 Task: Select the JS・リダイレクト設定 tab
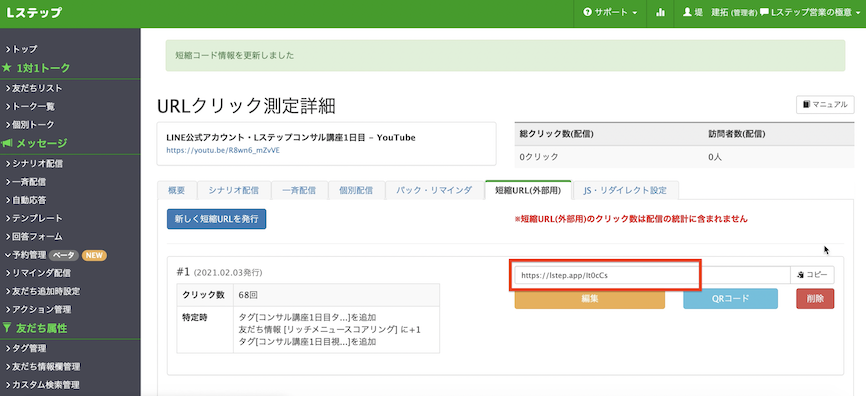click(x=625, y=190)
